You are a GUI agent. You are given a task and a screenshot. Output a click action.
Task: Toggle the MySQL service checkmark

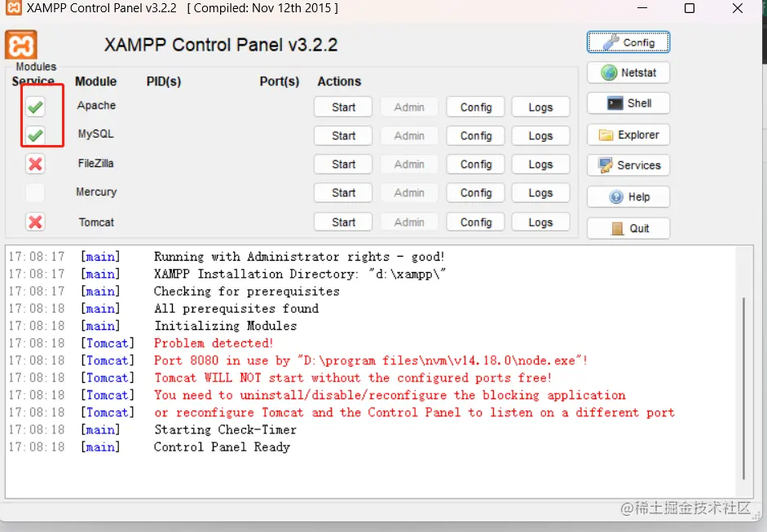[x=35, y=135]
